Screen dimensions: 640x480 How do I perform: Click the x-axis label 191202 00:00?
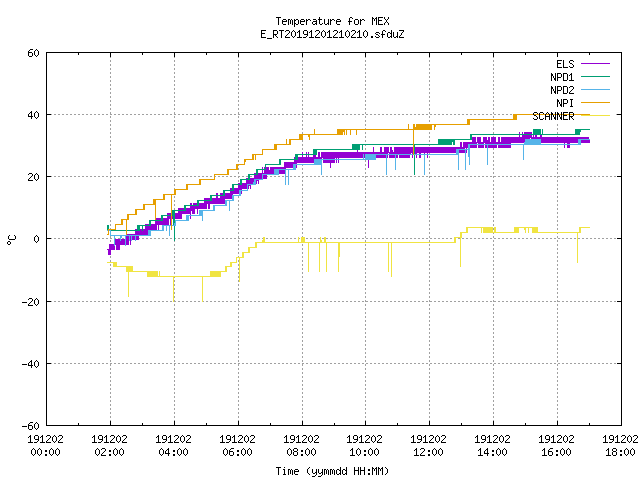click(x=46, y=445)
